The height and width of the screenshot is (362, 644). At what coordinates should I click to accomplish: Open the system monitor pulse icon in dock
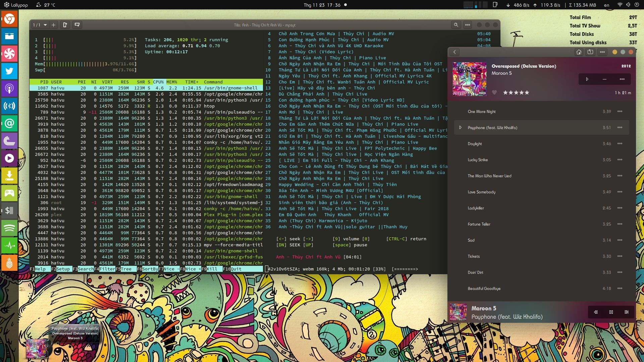9,245
